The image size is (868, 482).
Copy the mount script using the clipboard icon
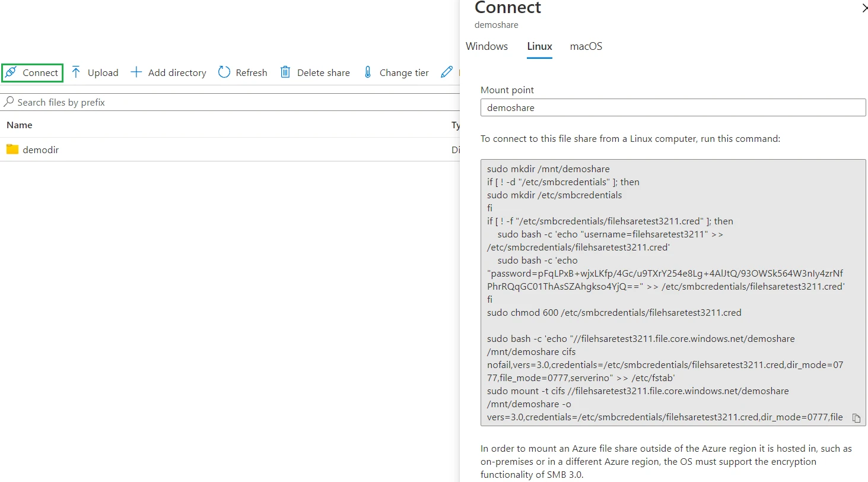856,418
